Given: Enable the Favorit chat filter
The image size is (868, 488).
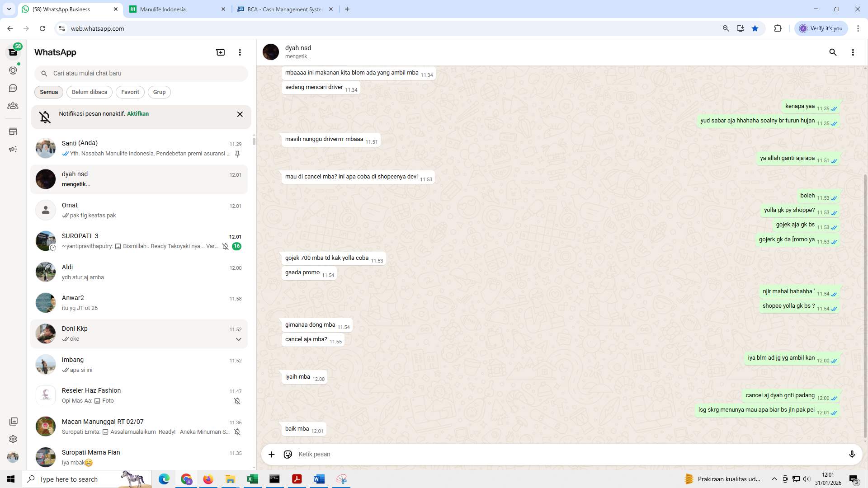Looking at the screenshot, I should point(130,92).
